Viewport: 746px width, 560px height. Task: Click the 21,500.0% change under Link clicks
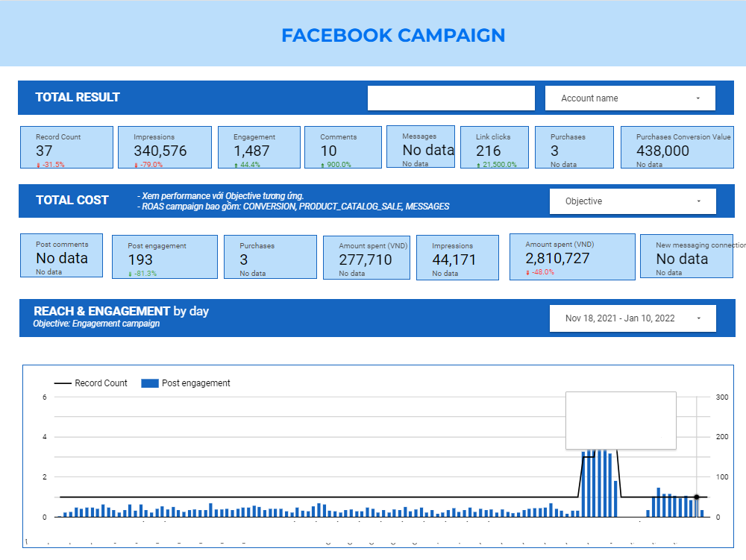[496, 165]
